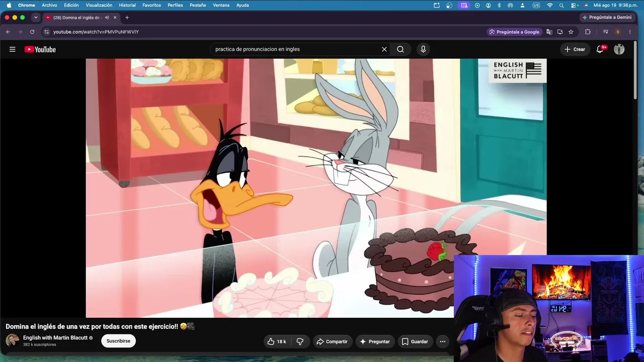
Task: Open the Historial menu
Action: coord(127,5)
